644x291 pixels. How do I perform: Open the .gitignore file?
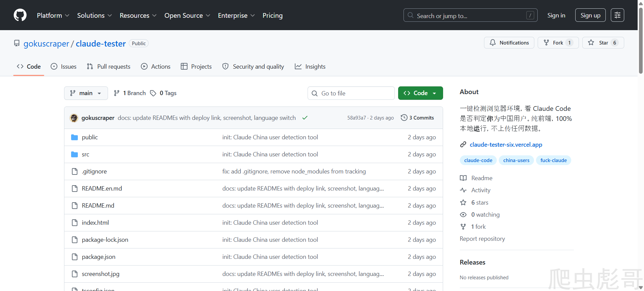94,171
